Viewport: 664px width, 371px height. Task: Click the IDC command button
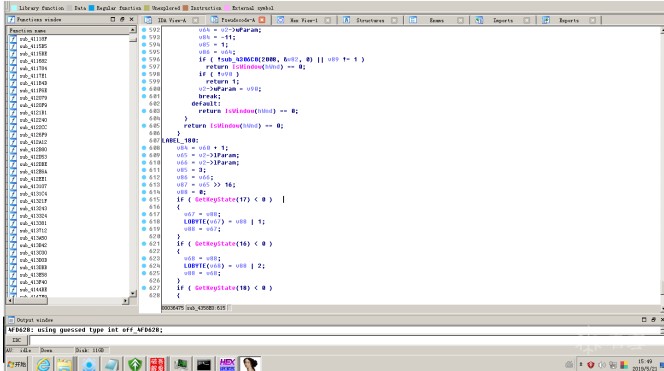click(17, 340)
